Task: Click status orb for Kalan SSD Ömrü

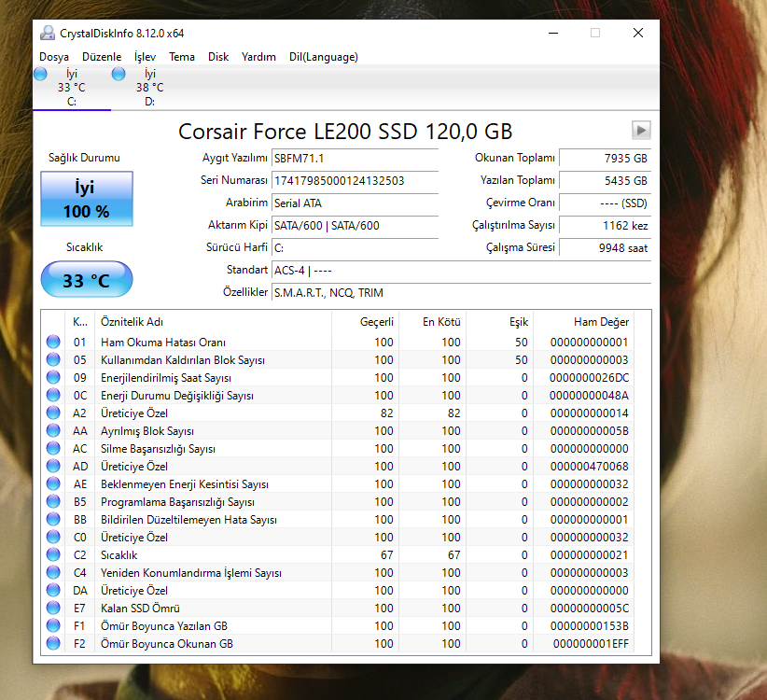Action: tap(53, 608)
